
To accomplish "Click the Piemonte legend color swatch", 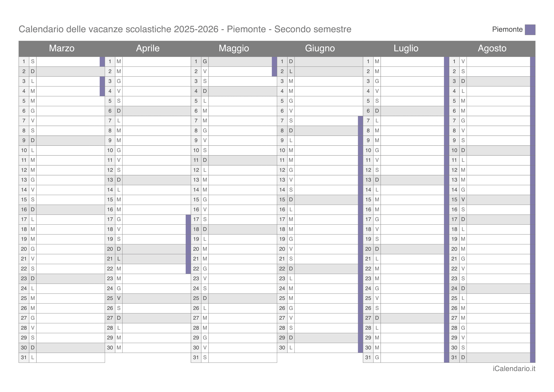I will tap(530, 30).
